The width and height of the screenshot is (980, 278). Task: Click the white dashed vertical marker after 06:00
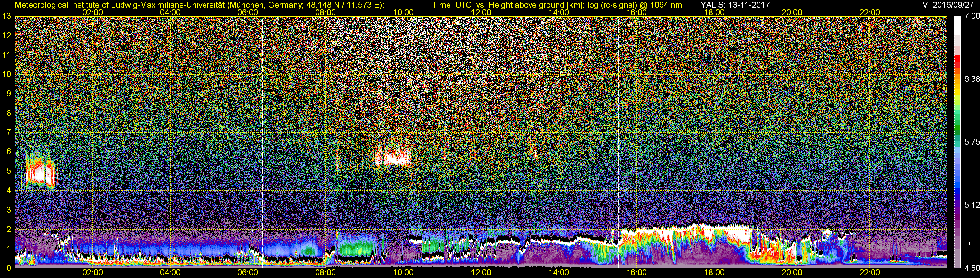coord(263,142)
